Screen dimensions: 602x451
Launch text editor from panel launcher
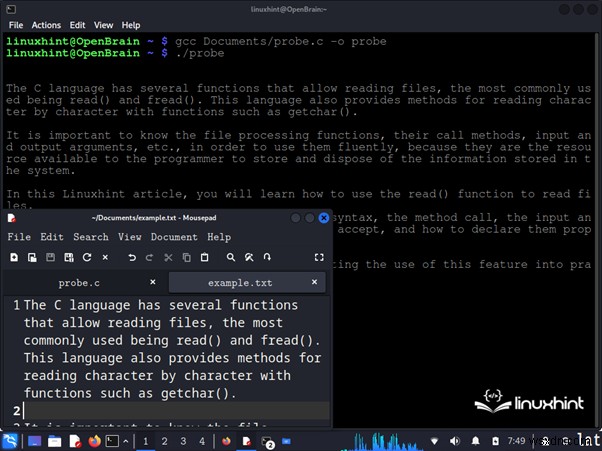[75, 441]
